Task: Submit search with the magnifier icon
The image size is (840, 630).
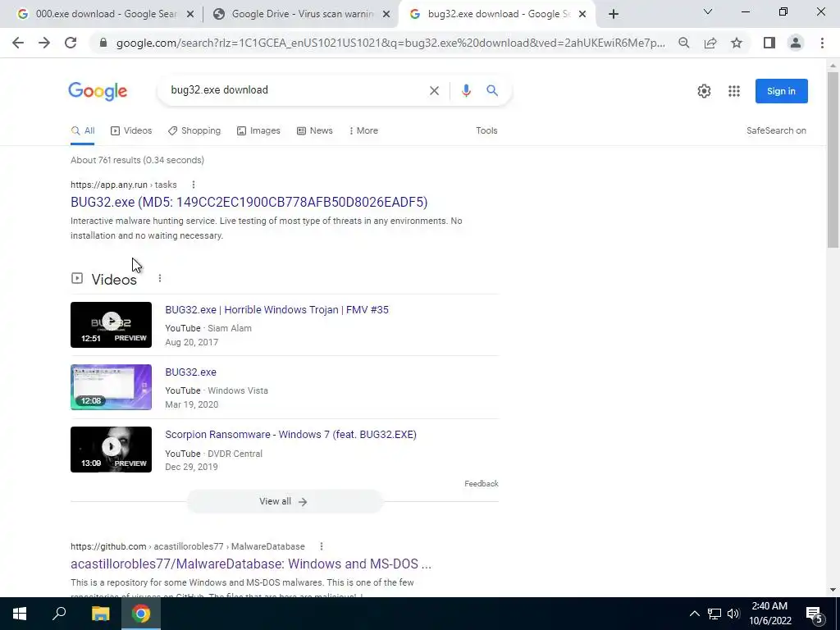Action: click(x=492, y=90)
